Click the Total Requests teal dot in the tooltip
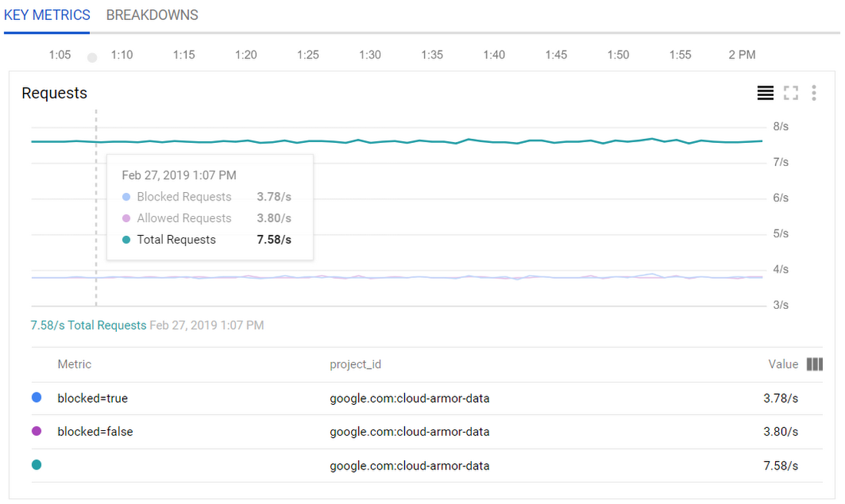 pos(127,239)
